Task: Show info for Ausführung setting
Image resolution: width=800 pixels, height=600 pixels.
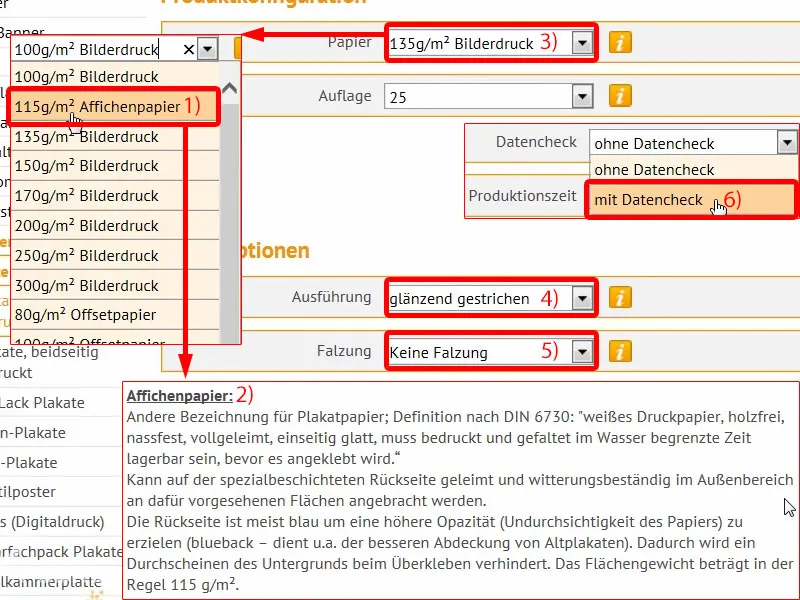Action: coord(620,297)
